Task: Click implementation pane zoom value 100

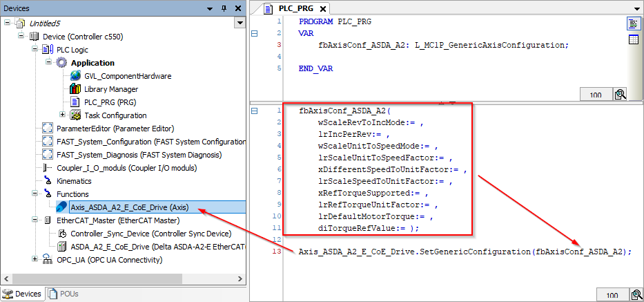Action: tap(612, 294)
